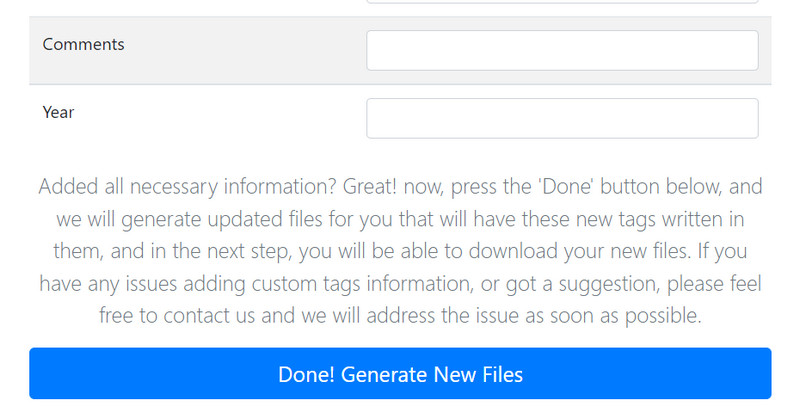
Task: Click the partially visible input field above Comments
Action: (562, 2)
